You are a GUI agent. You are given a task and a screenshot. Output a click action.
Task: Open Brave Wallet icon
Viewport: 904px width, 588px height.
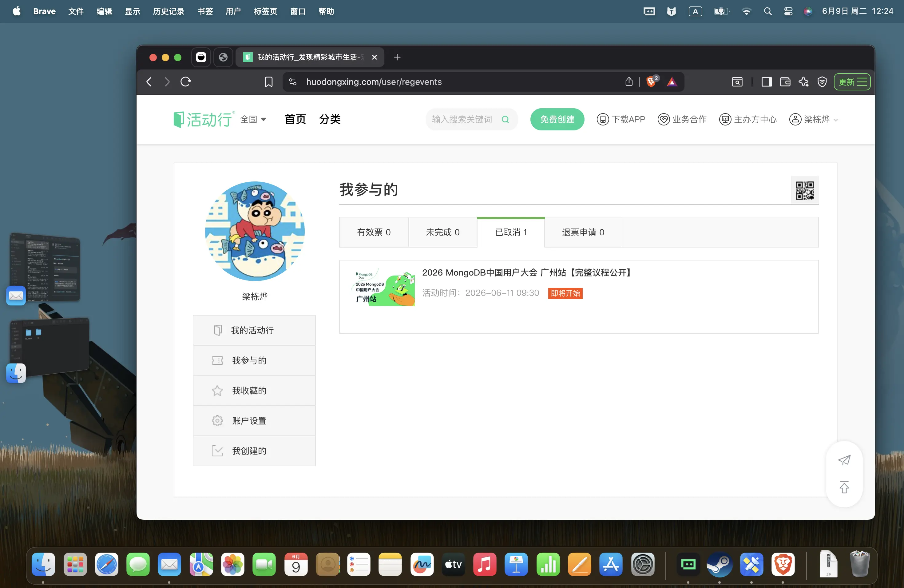coord(785,82)
